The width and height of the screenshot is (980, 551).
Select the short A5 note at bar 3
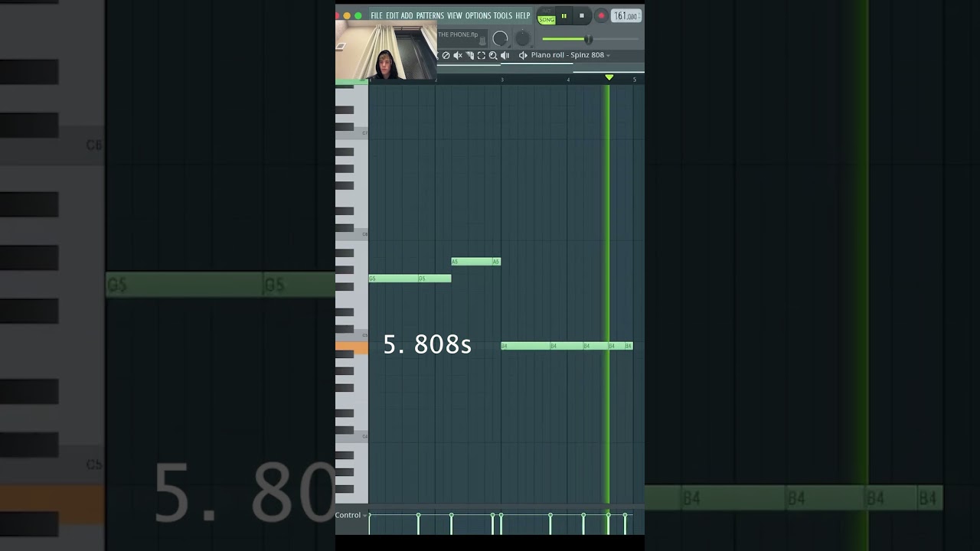pos(496,262)
